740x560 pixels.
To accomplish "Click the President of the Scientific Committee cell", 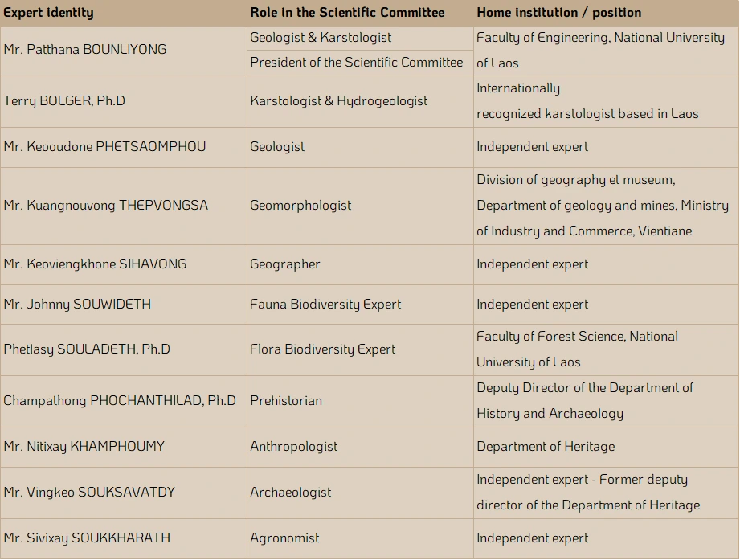I will (360, 63).
